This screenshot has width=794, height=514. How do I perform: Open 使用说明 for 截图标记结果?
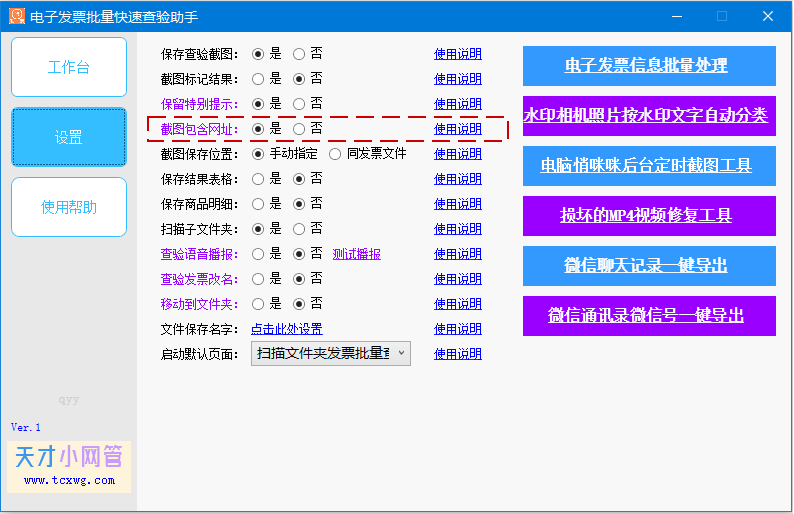click(458, 79)
